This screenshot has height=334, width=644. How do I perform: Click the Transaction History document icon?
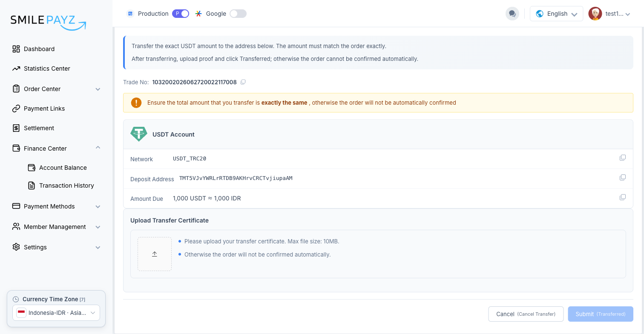pyautogui.click(x=32, y=186)
